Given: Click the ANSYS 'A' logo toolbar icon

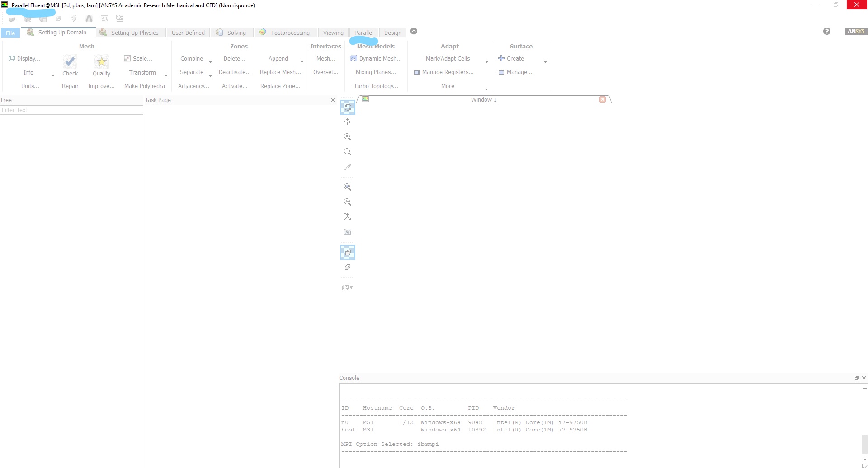Looking at the screenshot, I should (x=89, y=19).
